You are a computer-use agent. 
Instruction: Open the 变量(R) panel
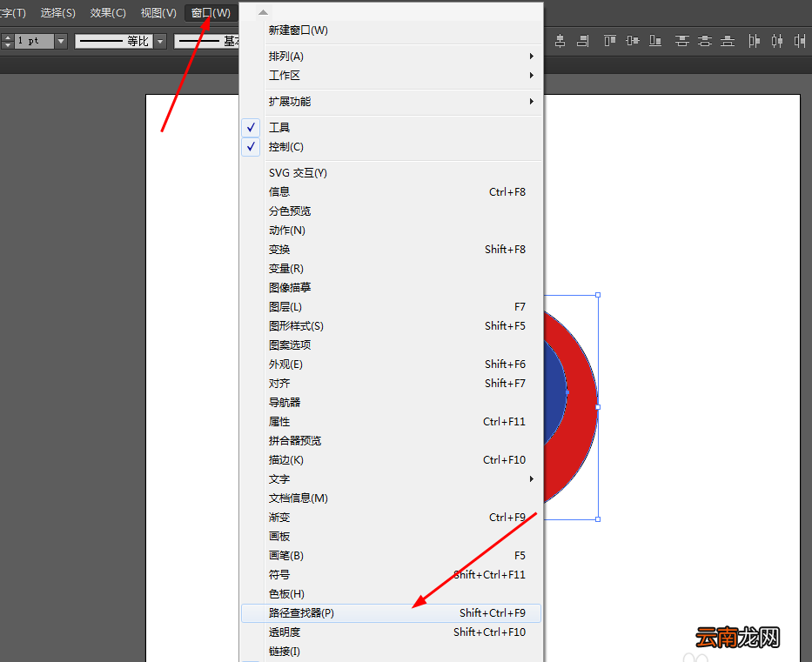(391, 268)
